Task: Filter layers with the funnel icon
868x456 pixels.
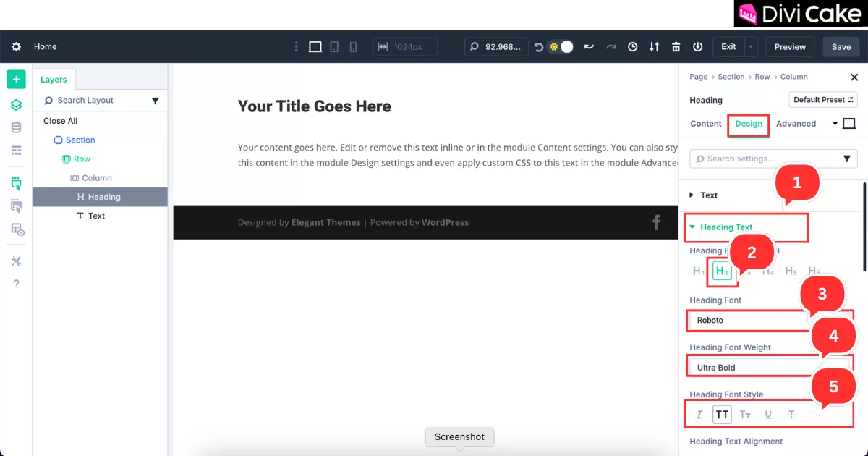Action: coord(155,101)
